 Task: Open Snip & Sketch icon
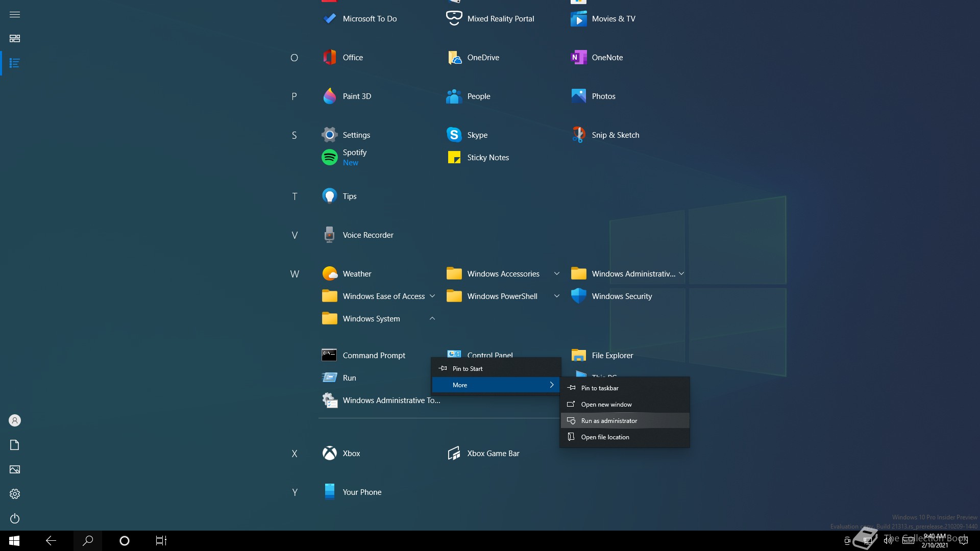pyautogui.click(x=578, y=135)
